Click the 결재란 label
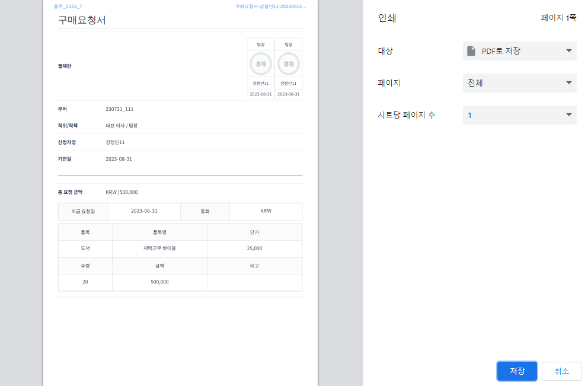588x386 pixels. (65, 66)
